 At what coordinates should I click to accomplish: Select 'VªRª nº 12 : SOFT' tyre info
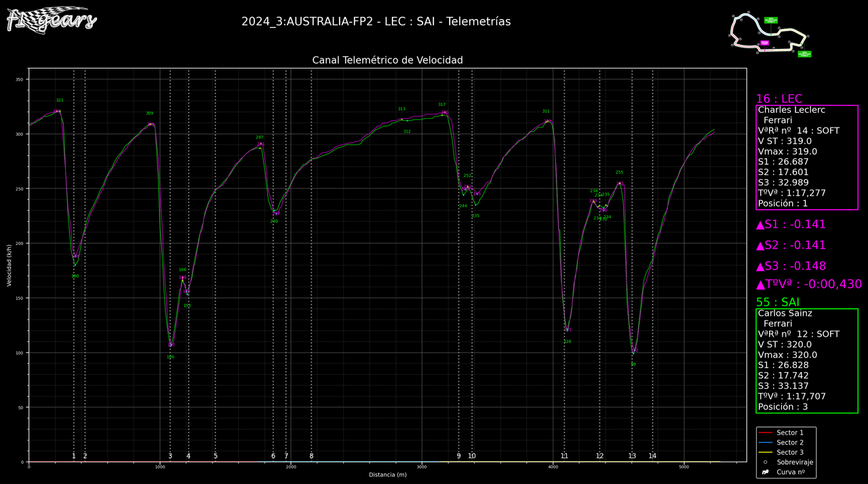799,334
